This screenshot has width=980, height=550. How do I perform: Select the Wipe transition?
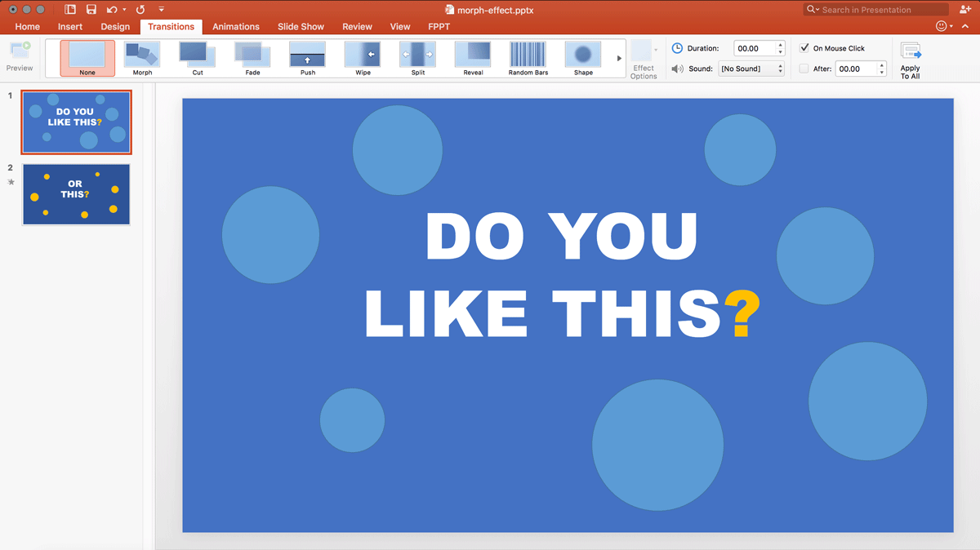[x=363, y=57]
